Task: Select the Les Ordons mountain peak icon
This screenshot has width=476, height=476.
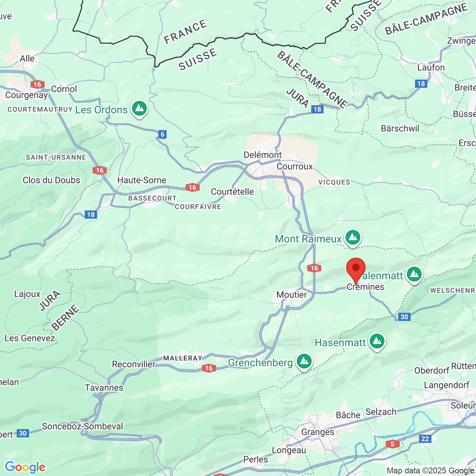Action: pyautogui.click(x=139, y=109)
